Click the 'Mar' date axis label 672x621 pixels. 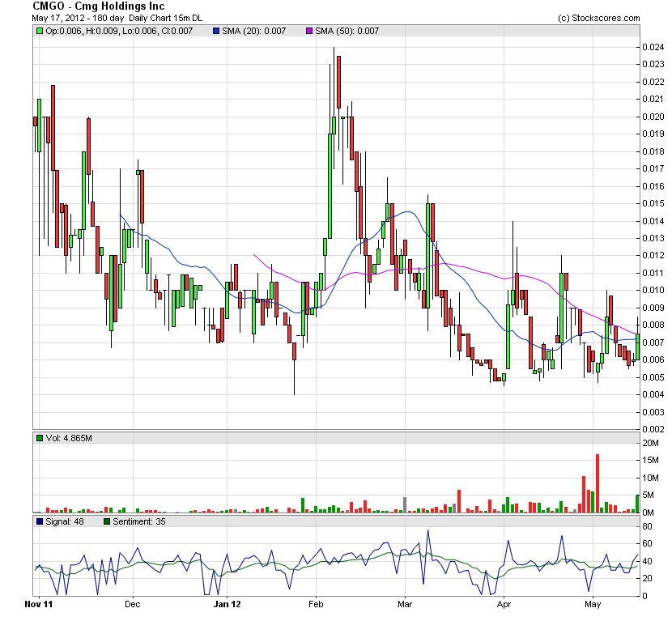405,604
